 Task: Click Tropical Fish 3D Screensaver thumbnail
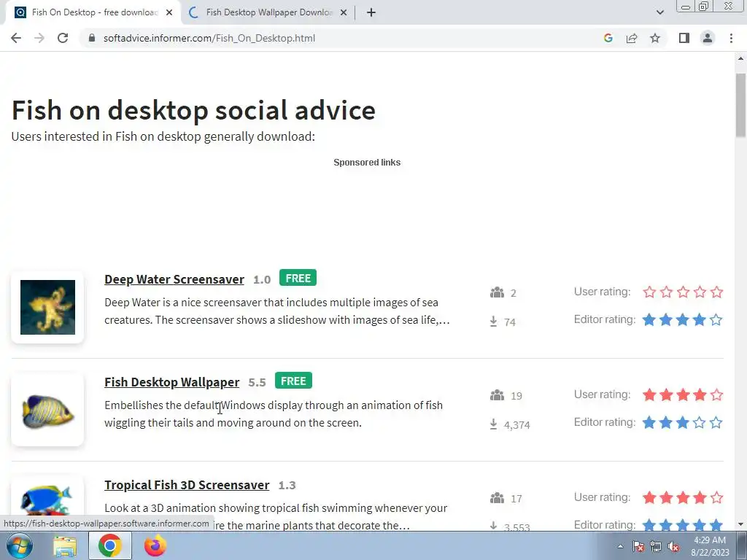click(47, 500)
